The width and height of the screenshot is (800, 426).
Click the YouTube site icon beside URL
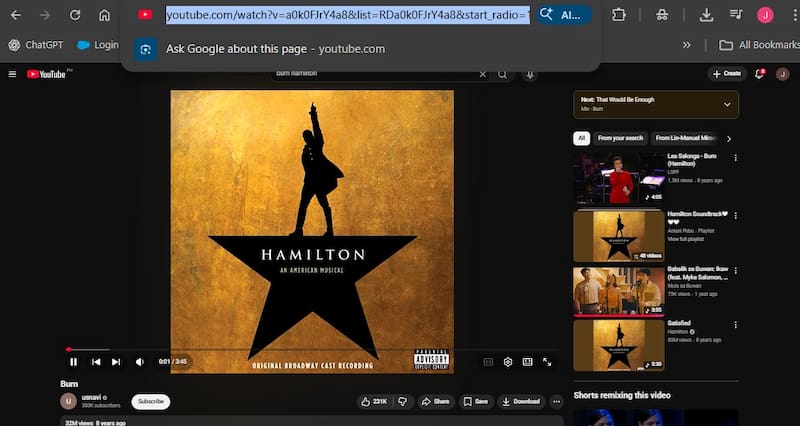click(145, 15)
